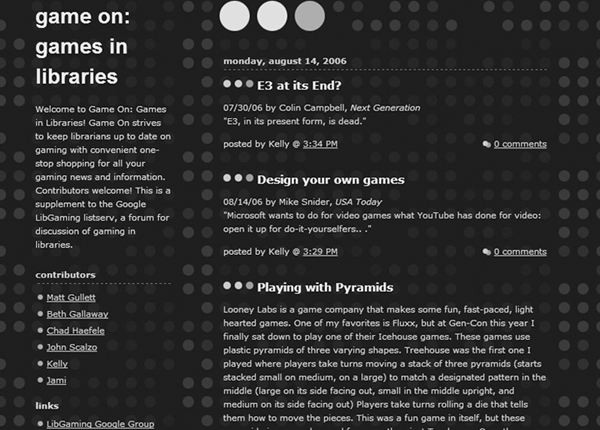Click the dots icon beside Playing with Pyramids
Image resolution: width=600 pixels, height=430 pixels.
[x=238, y=287]
